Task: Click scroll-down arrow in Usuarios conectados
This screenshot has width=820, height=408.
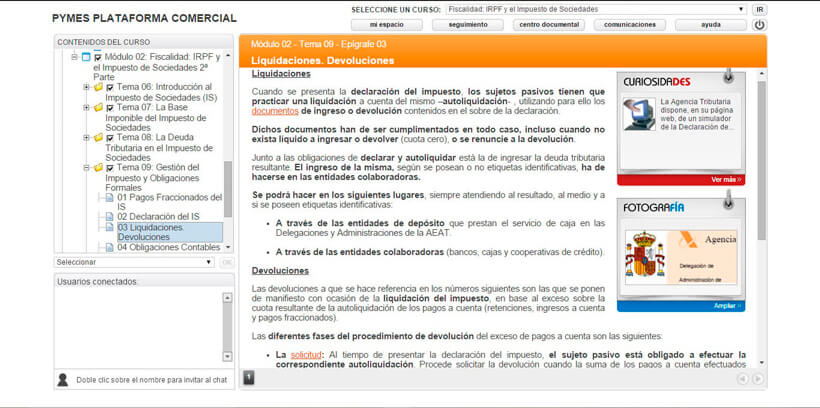Action: click(x=227, y=357)
